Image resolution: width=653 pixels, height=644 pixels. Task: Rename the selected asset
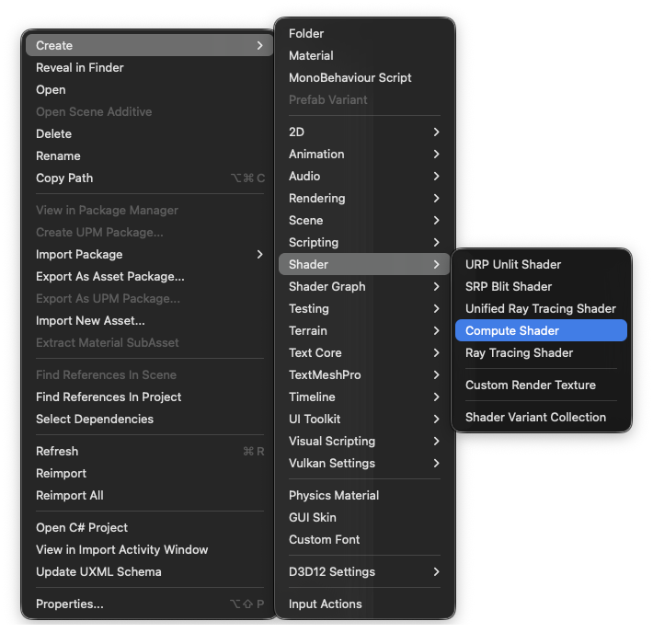pos(149,155)
